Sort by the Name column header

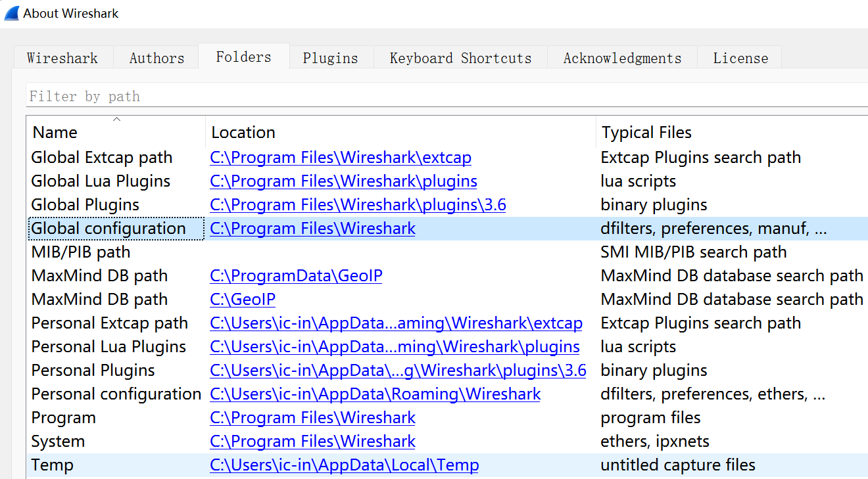(55, 132)
